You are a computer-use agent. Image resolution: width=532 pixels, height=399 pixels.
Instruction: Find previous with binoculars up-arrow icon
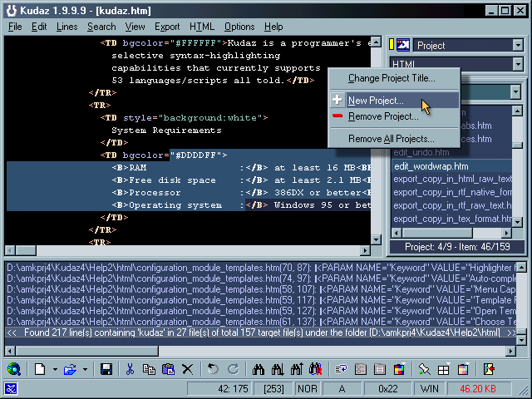297,369
